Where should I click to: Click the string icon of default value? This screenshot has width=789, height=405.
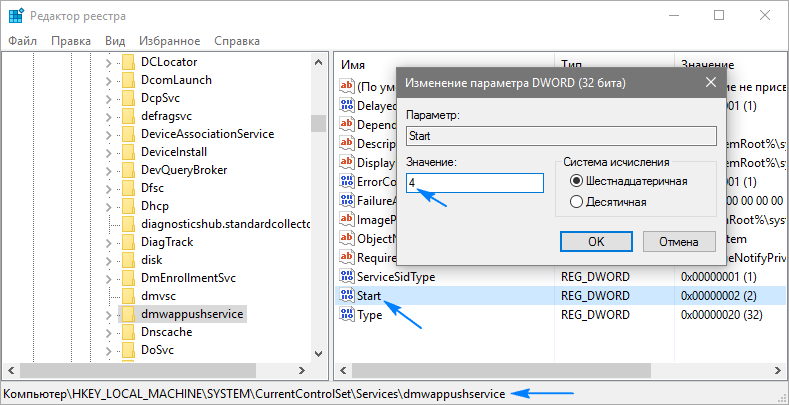[347, 86]
